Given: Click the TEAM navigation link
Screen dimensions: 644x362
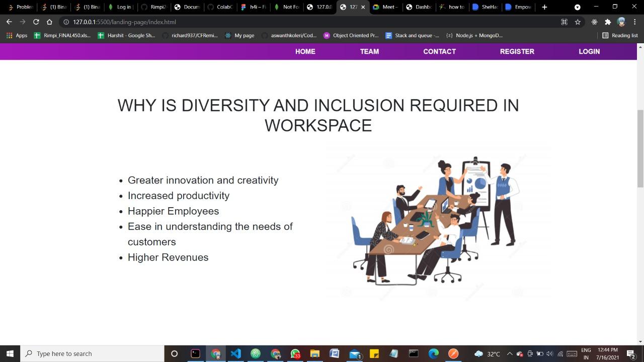Looking at the screenshot, I should point(369,51).
